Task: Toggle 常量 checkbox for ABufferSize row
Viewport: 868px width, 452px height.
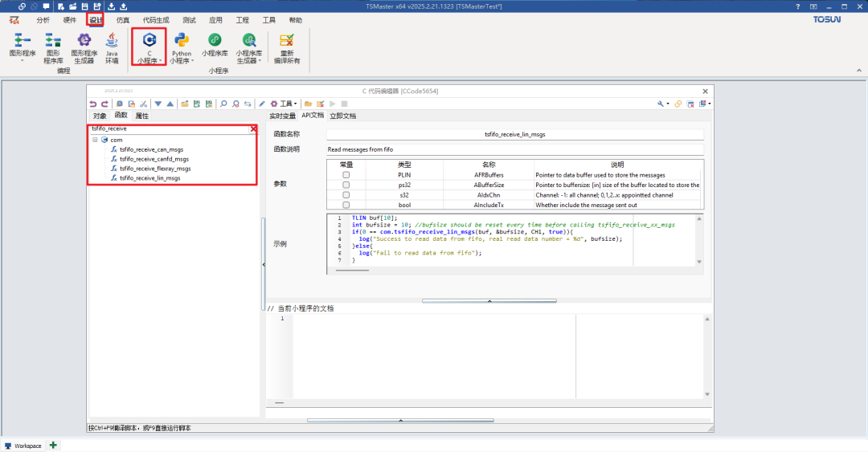Action: point(346,185)
